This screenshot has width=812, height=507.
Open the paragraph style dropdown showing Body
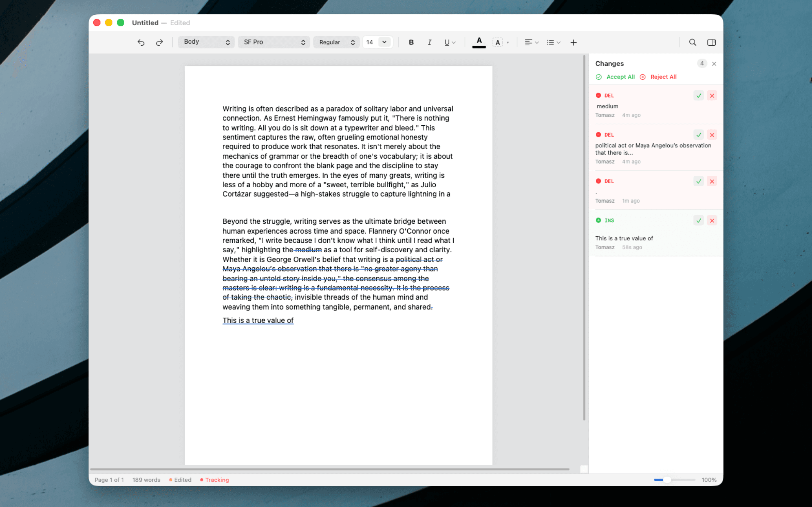pyautogui.click(x=206, y=42)
